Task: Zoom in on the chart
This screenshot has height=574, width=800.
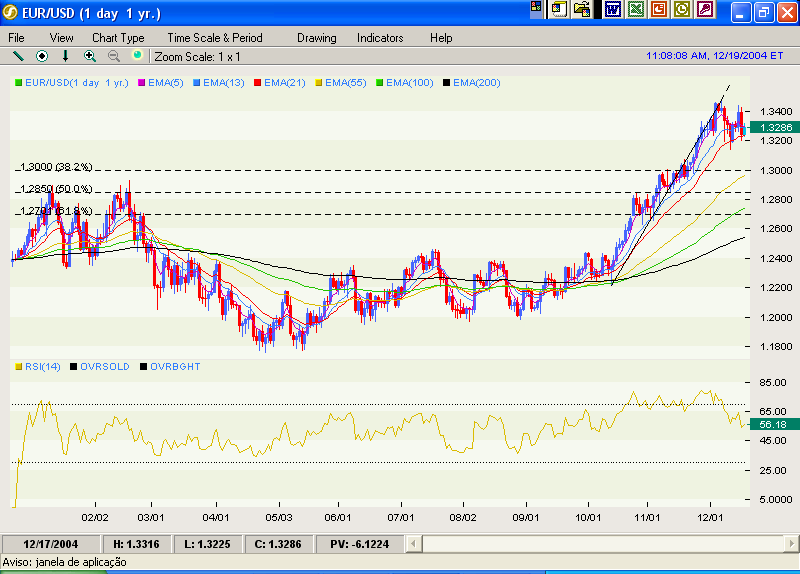Action: (x=90, y=56)
